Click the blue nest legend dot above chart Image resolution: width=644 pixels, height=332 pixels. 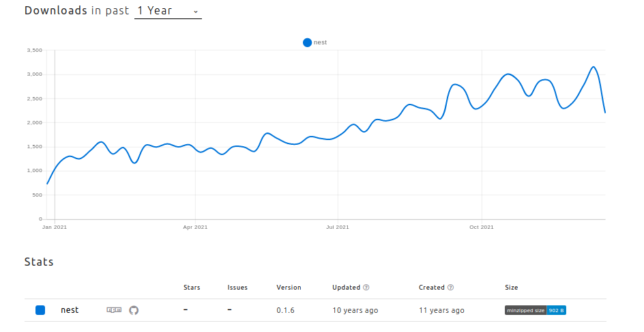[307, 42]
